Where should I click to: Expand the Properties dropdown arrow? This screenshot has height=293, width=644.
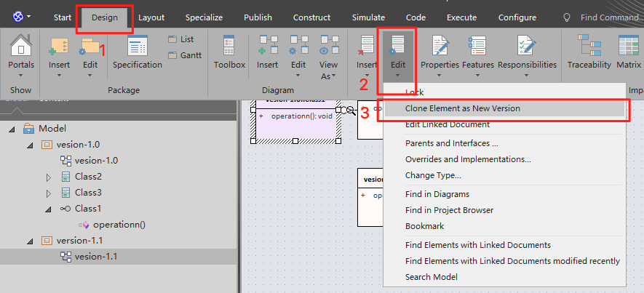pos(440,76)
